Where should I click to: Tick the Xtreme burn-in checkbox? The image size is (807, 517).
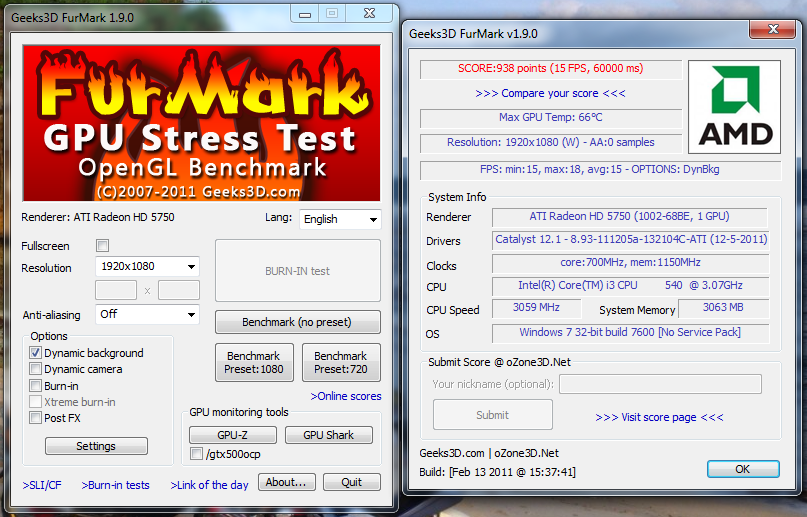click(36, 402)
